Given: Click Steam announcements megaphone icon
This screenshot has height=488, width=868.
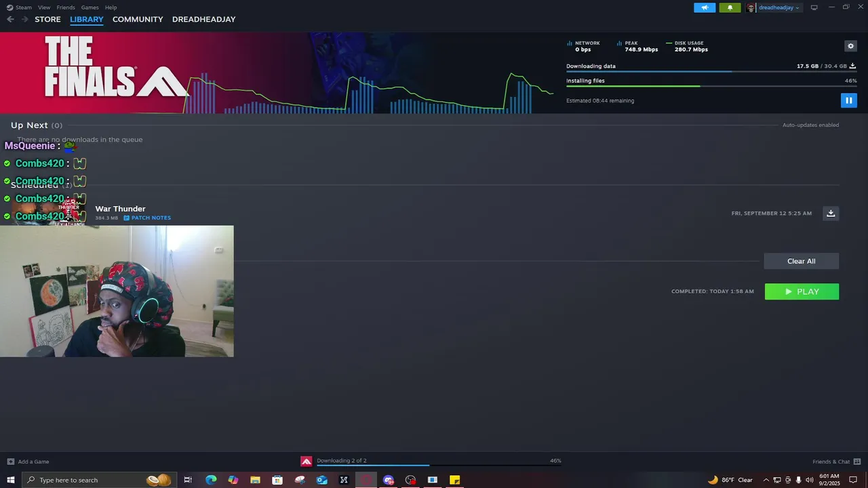Looking at the screenshot, I should pyautogui.click(x=705, y=7).
